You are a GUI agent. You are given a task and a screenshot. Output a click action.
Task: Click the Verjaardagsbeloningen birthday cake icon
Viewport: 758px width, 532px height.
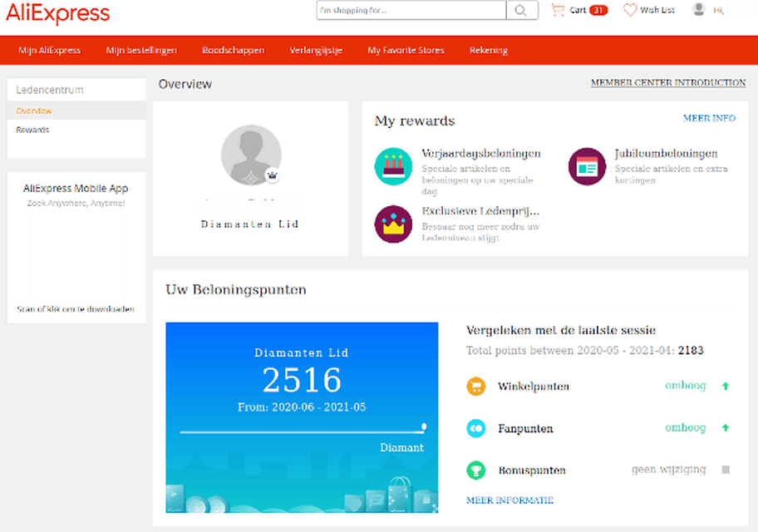(x=393, y=166)
